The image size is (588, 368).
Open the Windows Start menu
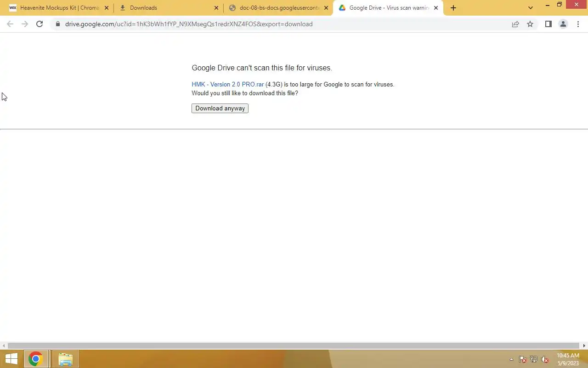[x=11, y=359]
